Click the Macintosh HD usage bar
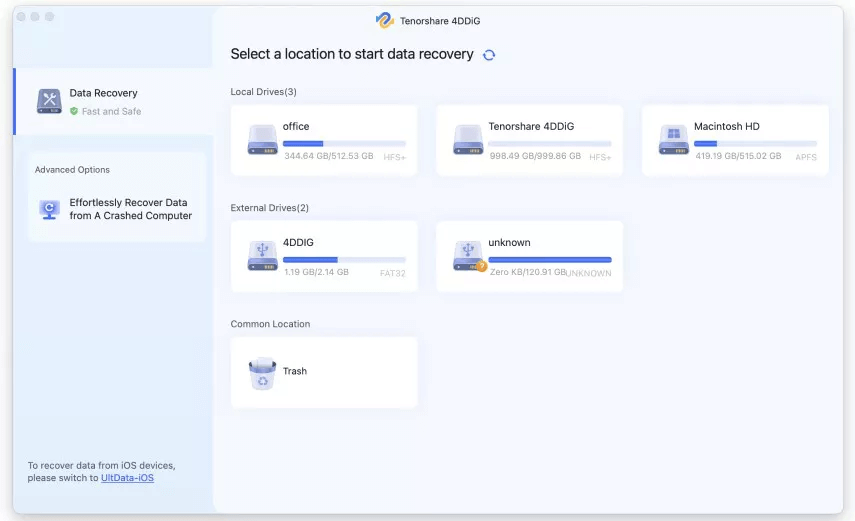 755,143
